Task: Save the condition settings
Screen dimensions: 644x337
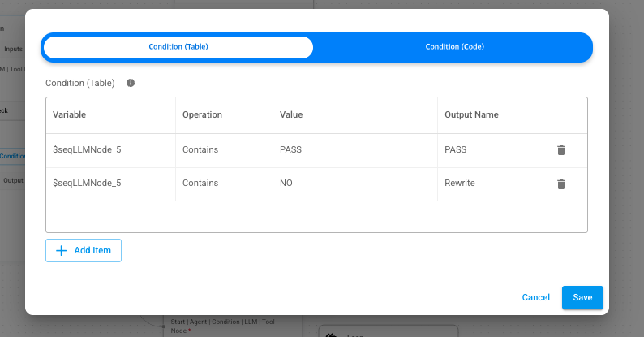Action: (x=582, y=297)
